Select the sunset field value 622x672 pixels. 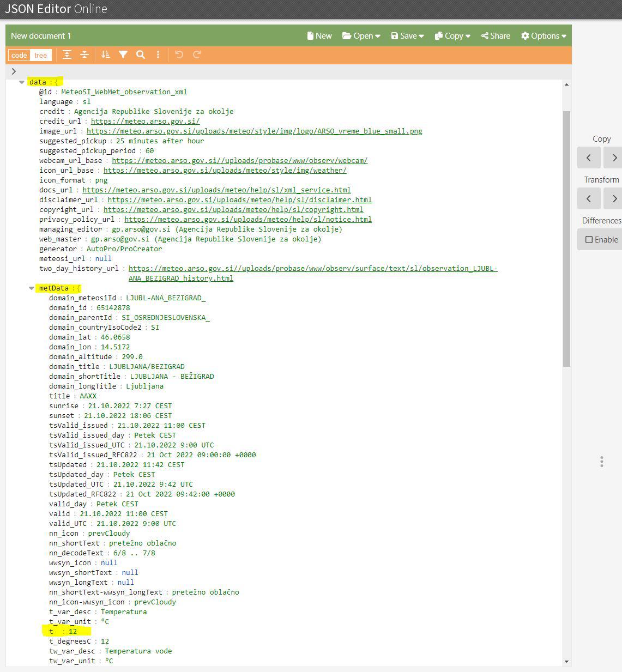128,416
